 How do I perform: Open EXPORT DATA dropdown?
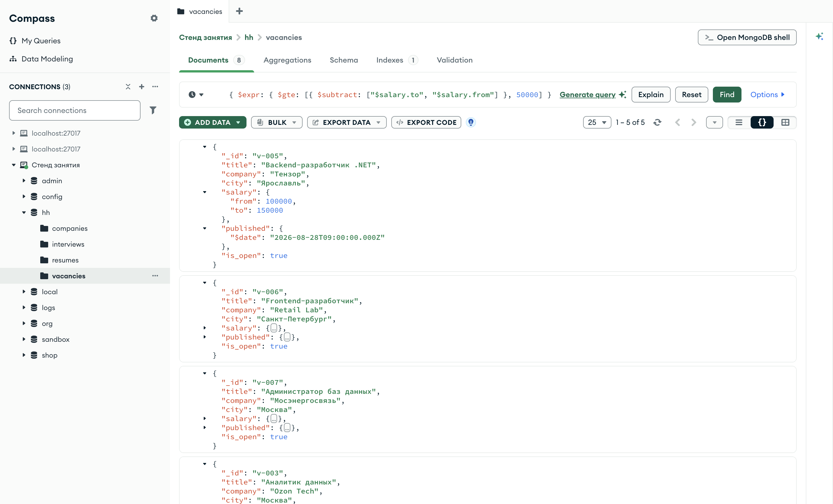pos(347,122)
